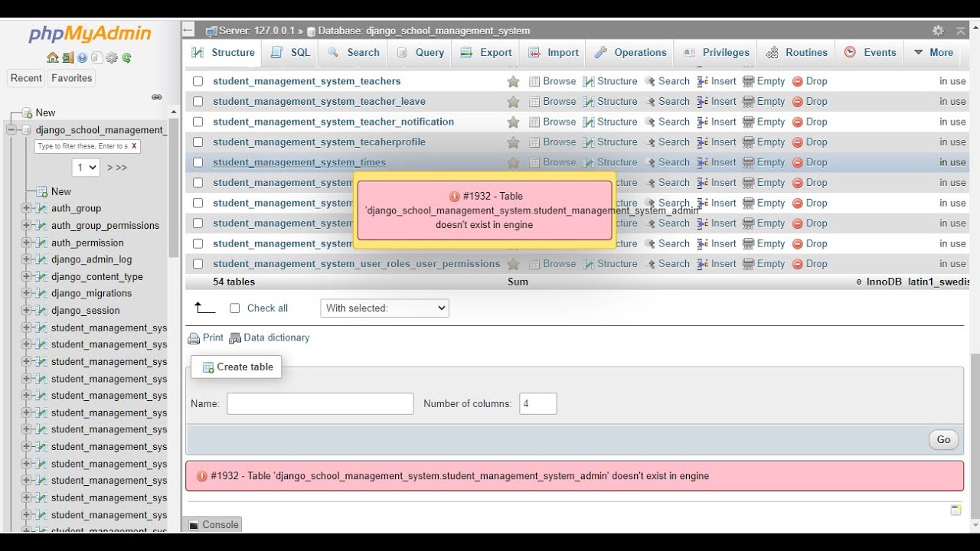This screenshot has height=551, width=980.
Task: Drop student_management_system_user_roles_user_permissions table
Action: 809,264
